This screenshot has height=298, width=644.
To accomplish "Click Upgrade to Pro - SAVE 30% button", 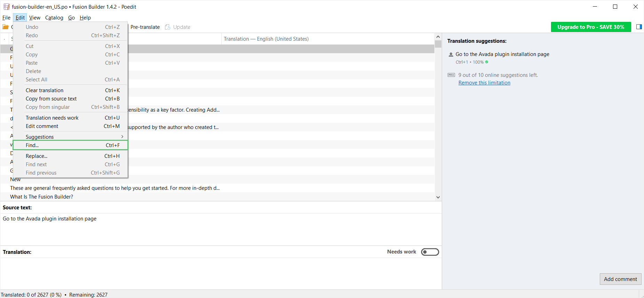I will point(591,27).
